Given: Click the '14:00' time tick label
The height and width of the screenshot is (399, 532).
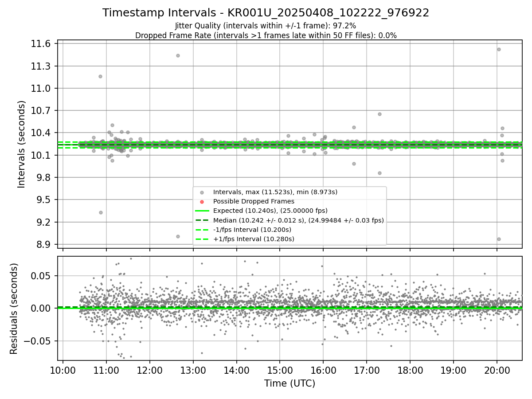Looking at the screenshot, I should pyautogui.click(x=236, y=370).
